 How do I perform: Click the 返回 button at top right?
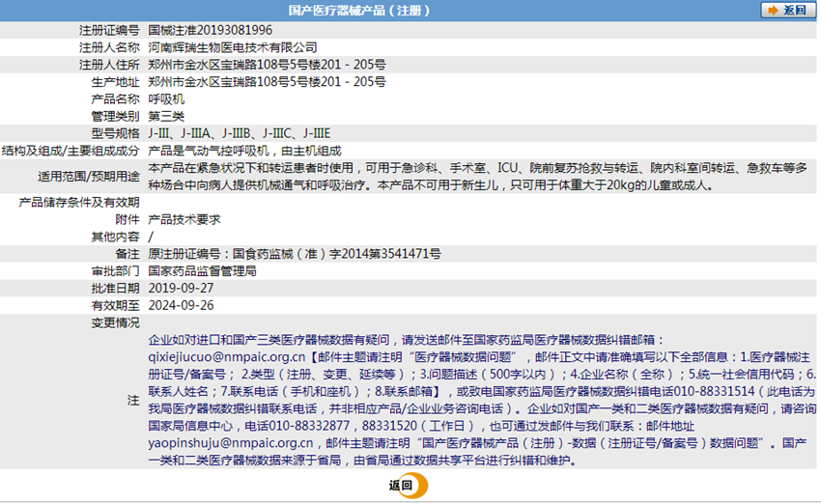787,10
